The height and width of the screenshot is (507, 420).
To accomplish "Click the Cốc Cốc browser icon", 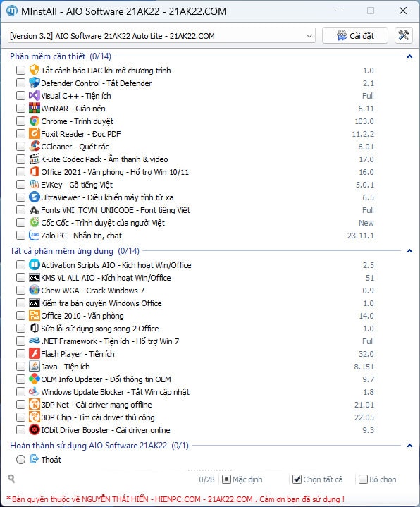I will (35, 222).
